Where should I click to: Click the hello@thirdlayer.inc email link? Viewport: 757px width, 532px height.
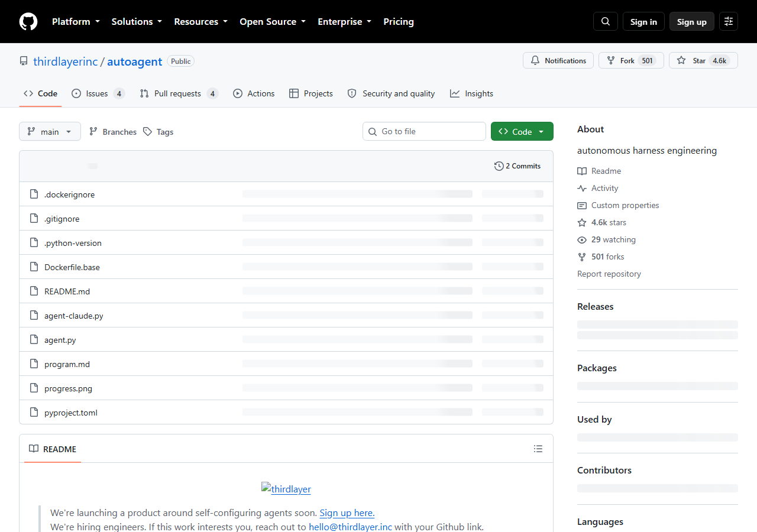[x=350, y=527]
